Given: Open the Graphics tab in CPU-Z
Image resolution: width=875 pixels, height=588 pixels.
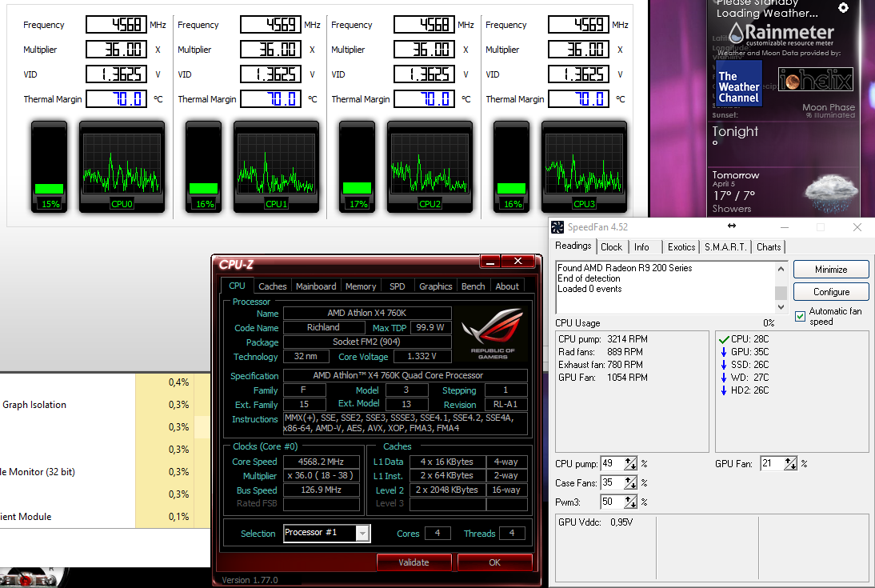Looking at the screenshot, I should click(x=435, y=286).
